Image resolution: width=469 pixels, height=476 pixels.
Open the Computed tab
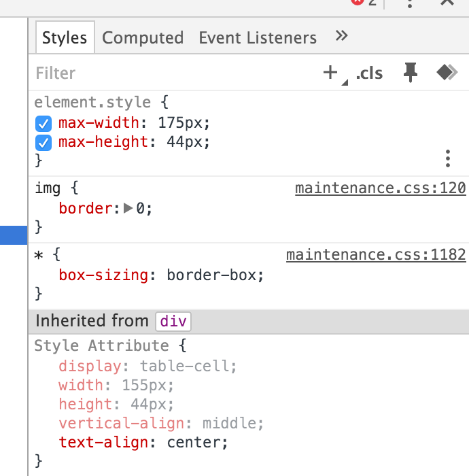tap(143, 38)
